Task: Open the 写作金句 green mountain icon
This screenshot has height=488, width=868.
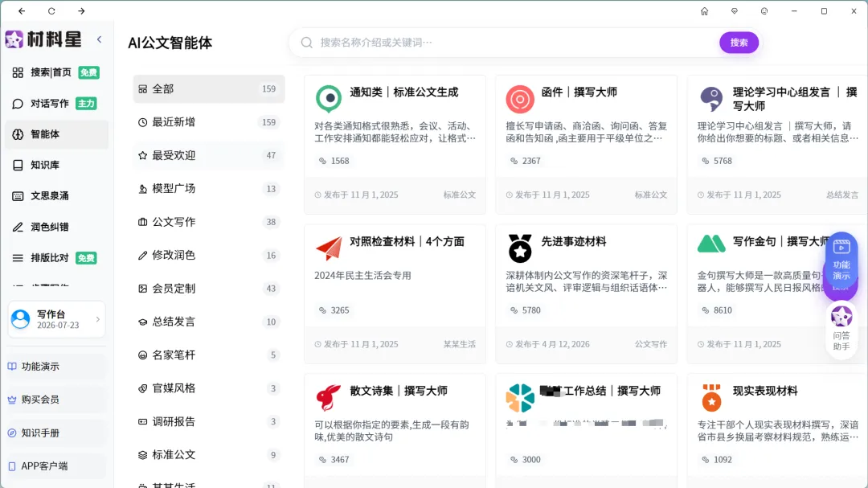Action: pyautogui.click(x=711, y=244)
